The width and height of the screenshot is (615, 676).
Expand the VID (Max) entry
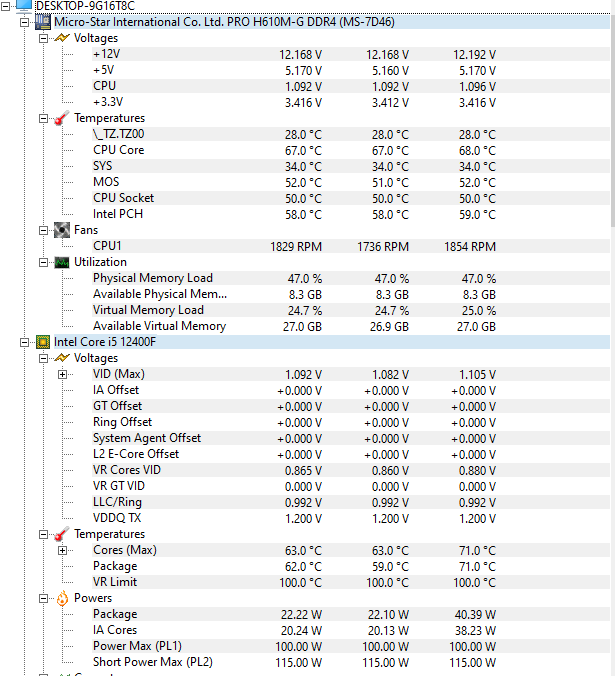pyautogui.click(x=62, y=374)
